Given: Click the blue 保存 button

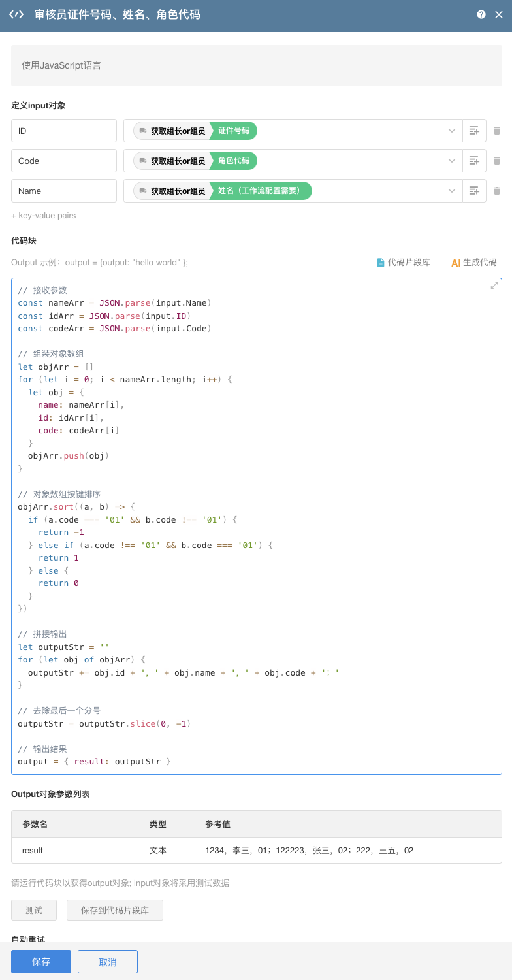Looking at the screenshot, I should (41, 962).
